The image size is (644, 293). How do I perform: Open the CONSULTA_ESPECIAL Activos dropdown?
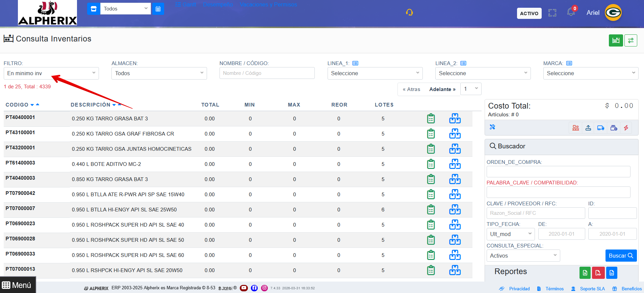[x=523, y=256]
